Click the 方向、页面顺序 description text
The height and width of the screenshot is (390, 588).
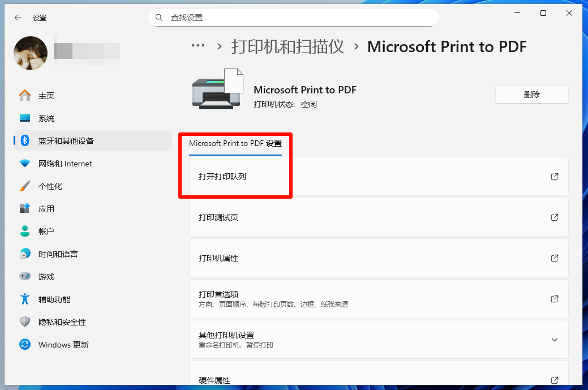(x=273, y=305)
